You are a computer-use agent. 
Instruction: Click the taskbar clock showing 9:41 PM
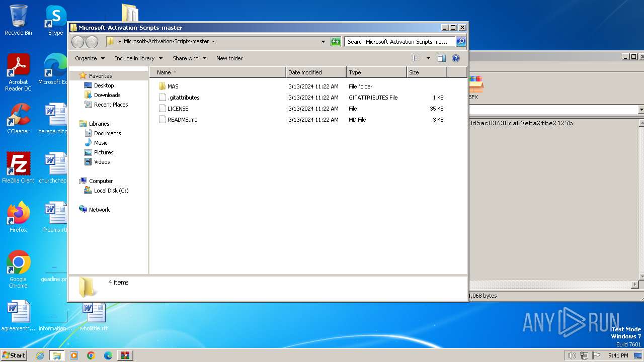618,355
